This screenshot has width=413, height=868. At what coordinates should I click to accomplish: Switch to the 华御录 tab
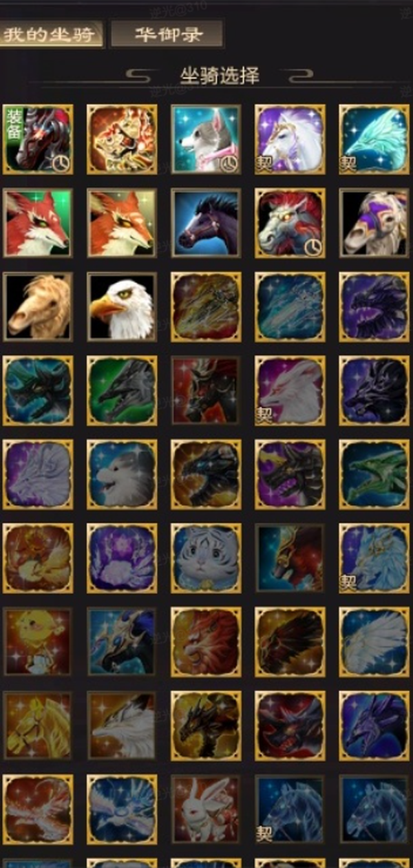coord(167,34)
